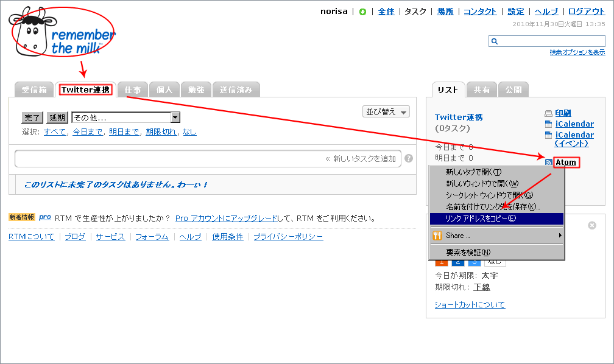Switch to the 送信済み tab
614x364 pixels.
click(236, 89)
